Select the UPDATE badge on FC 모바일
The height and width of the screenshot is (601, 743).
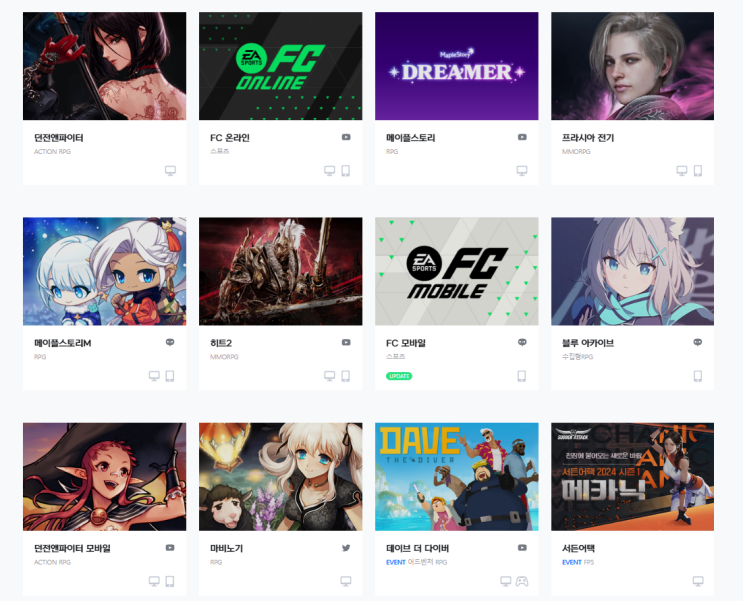399,376
